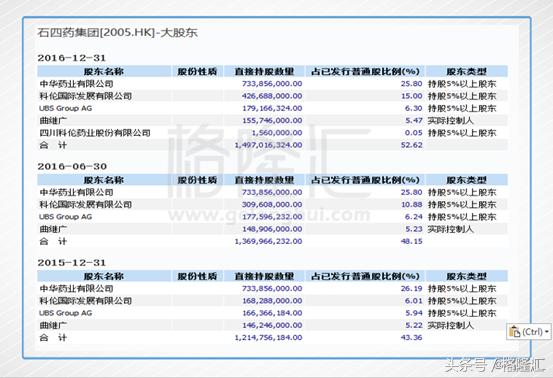Click the shareholding value 146,246,000.00
Screen dimensions: 553x378
(x=272, y=325)
